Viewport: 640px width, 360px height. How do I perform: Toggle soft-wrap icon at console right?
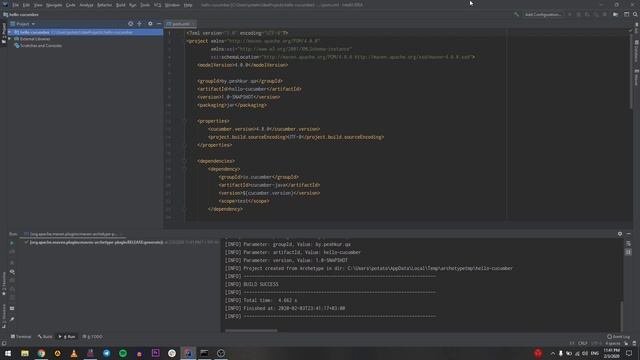628,244
